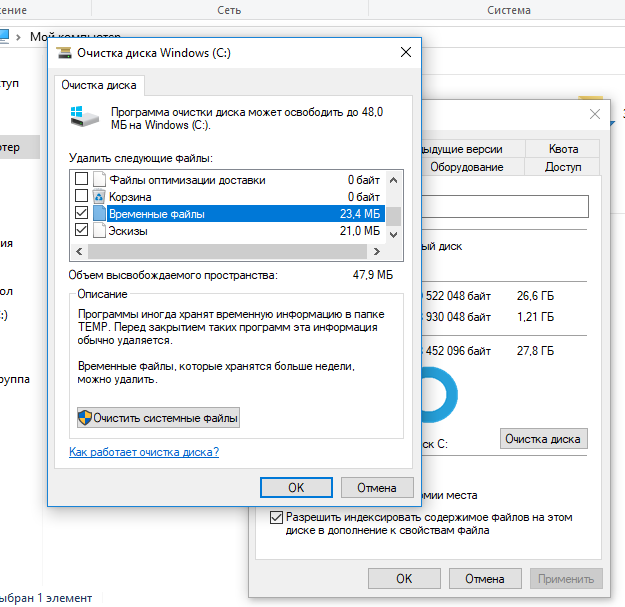Click Мой компьютер in the address bar
Image resolution: width=625 pixels, height=607 pixels.
pos(75,36)
